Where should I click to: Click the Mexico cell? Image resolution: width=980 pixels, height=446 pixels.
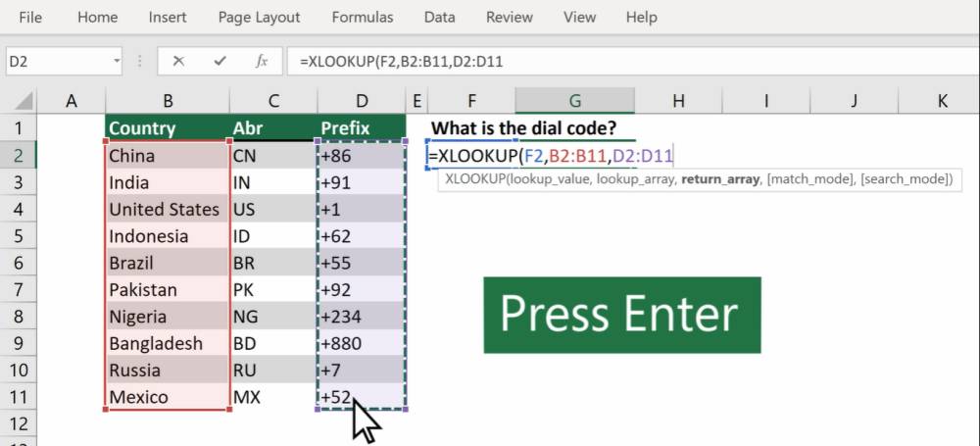[167, 397]
